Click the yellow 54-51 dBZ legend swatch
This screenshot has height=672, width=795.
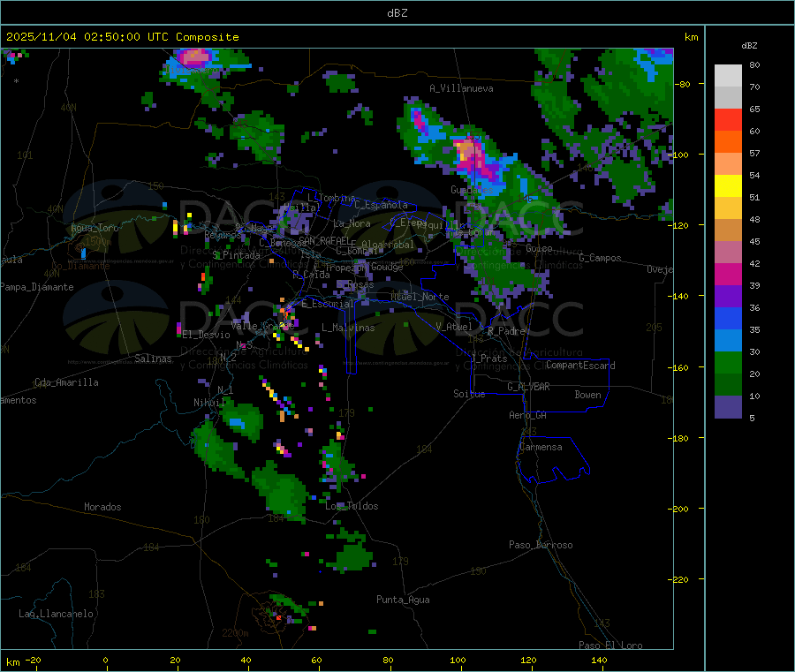(x=728, y=186)
